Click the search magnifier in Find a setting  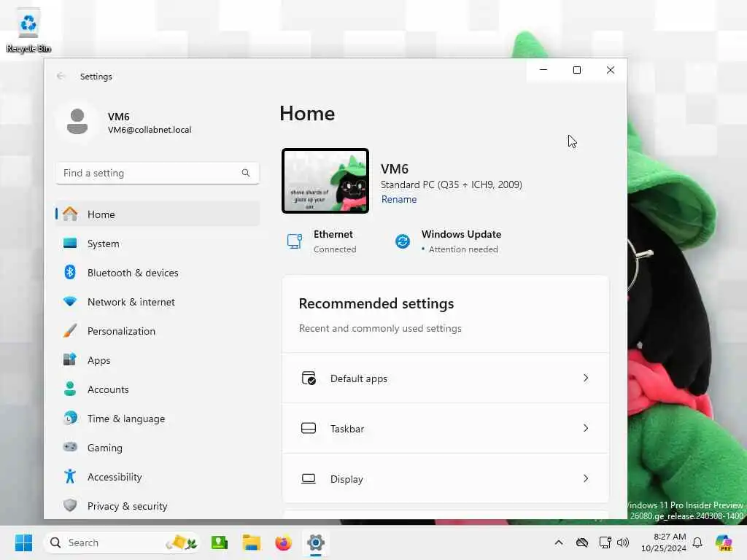(245, 173)
